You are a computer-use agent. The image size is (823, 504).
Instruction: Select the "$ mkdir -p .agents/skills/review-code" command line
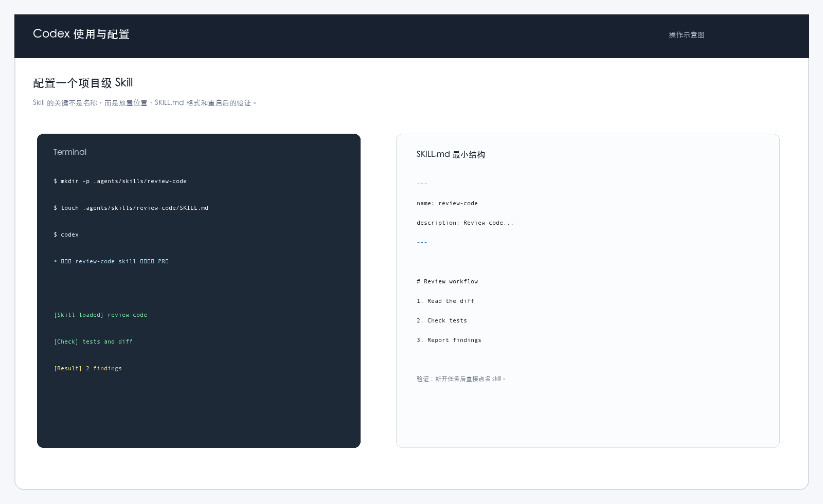point(120,181)
